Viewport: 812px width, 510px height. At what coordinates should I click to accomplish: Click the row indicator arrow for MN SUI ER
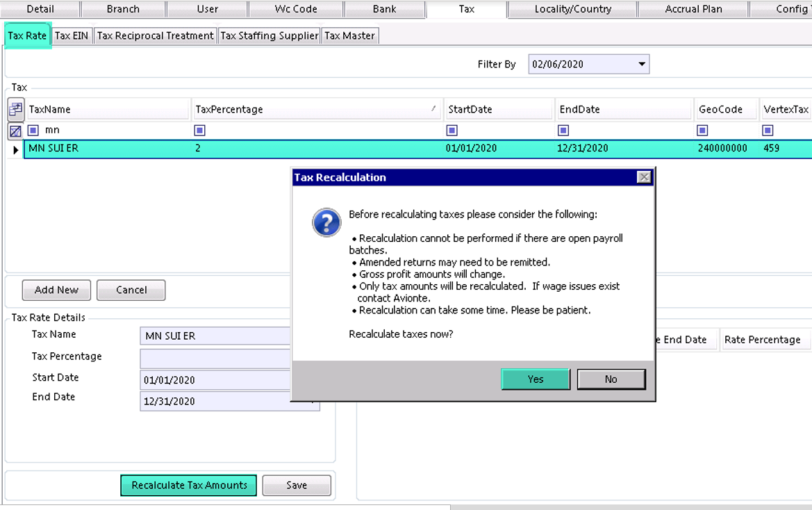click(15, 149)
